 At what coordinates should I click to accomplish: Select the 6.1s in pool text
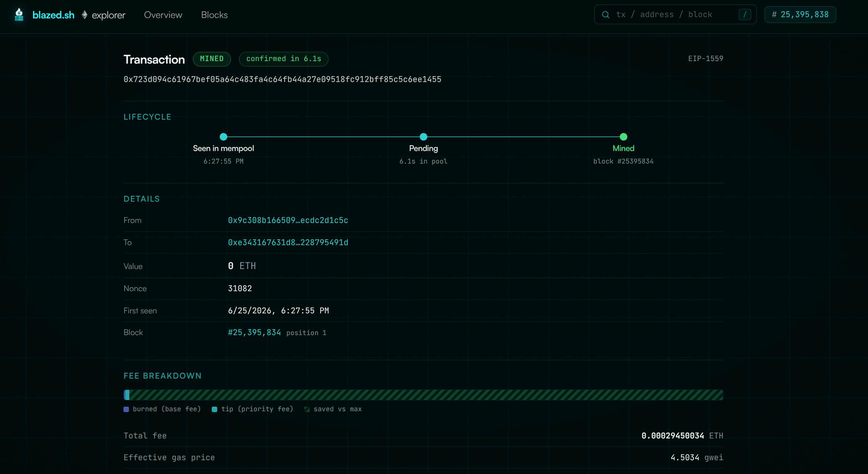coord(424,161)
